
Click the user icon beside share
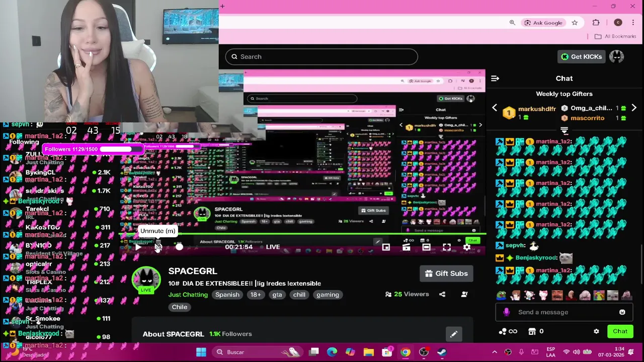point(464,294)
